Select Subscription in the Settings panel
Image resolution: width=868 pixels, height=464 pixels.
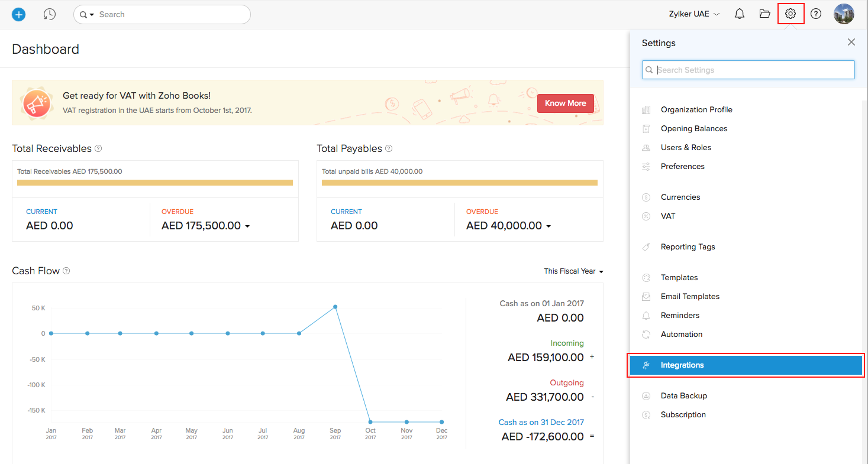tap(683, 414)
